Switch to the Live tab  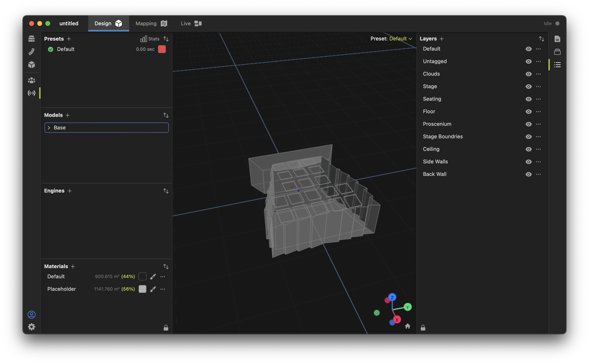[x=191, y=23]
